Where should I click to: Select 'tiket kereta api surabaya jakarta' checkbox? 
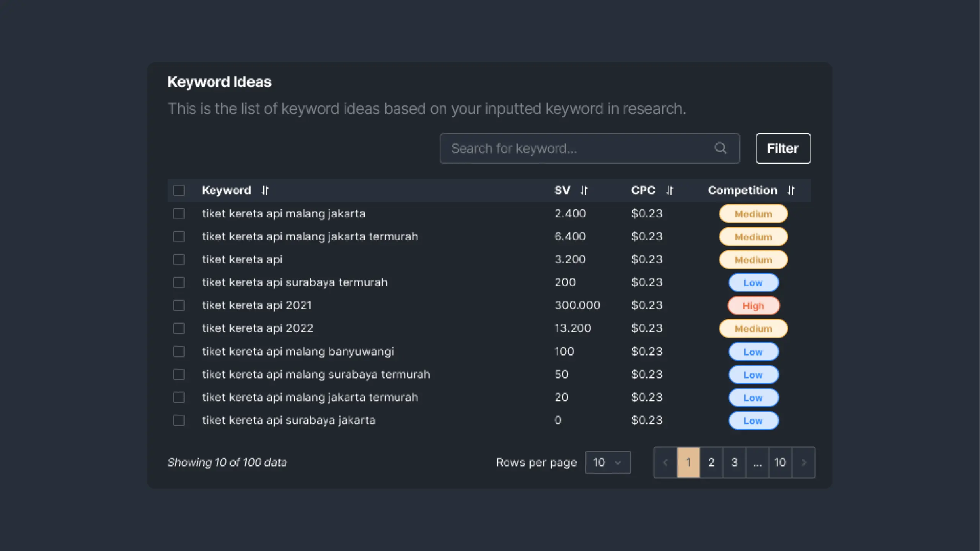pos(179,420)
